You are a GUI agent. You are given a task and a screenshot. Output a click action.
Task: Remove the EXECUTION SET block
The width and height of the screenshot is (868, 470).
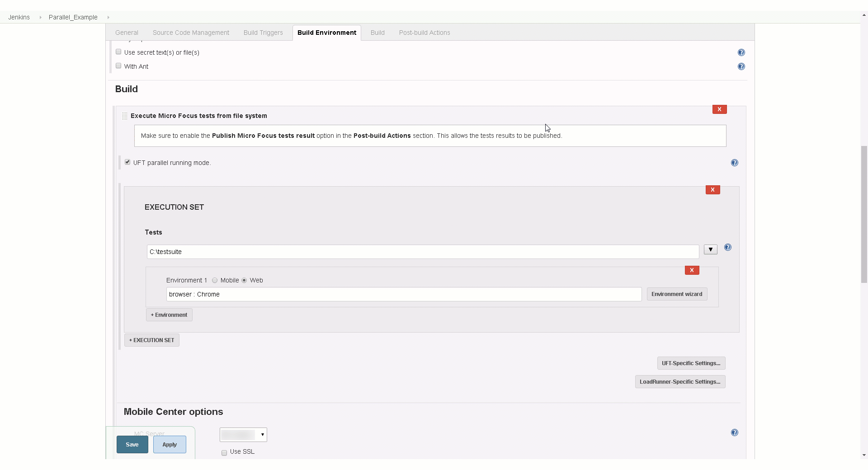pyautogui.click(x=712, y=190)
